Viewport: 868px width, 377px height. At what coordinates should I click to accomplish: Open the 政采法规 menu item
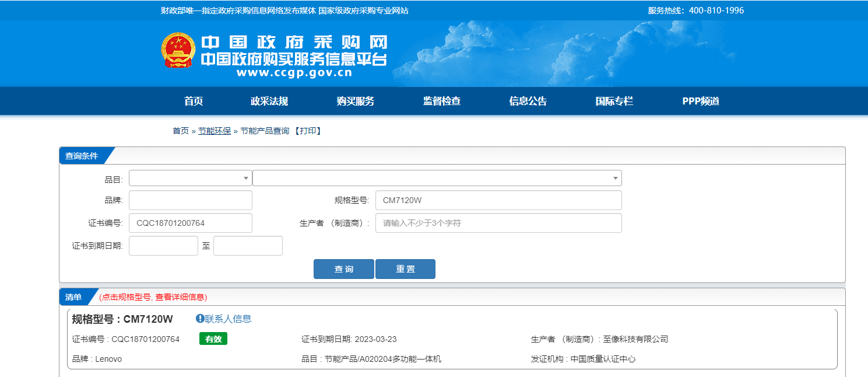pos(269,101)
